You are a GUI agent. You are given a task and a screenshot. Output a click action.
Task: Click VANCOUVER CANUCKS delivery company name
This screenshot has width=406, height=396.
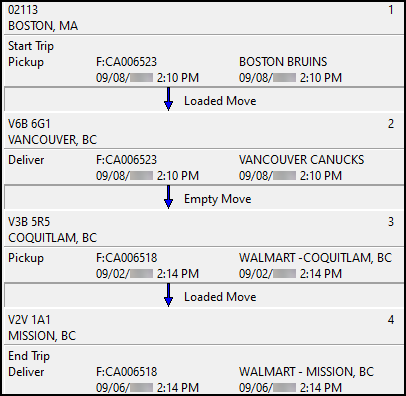coord(301,160)
